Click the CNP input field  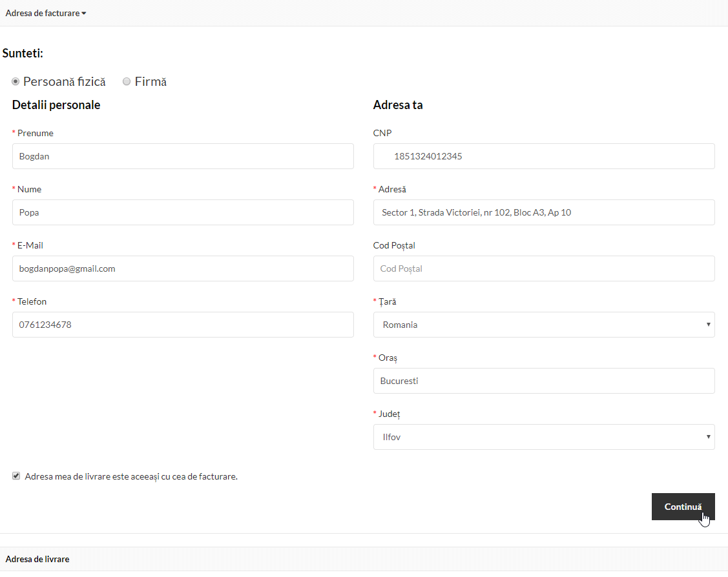pyautogui.click(x=544, y=156)
